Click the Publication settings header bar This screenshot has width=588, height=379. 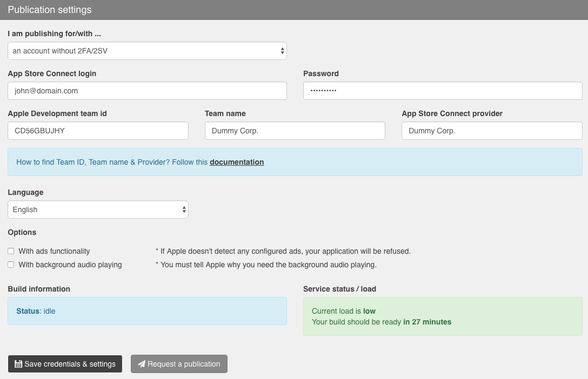(294, 10)
